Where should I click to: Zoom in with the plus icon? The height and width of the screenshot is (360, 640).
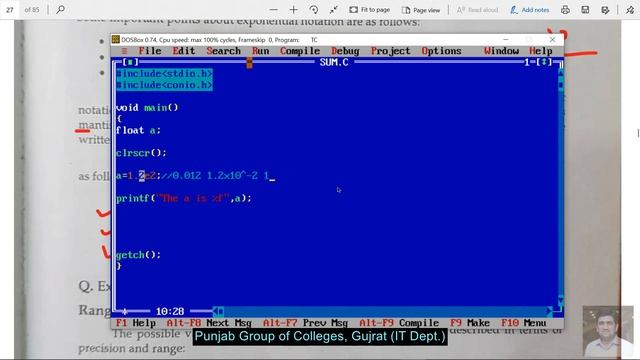point(293,9)
